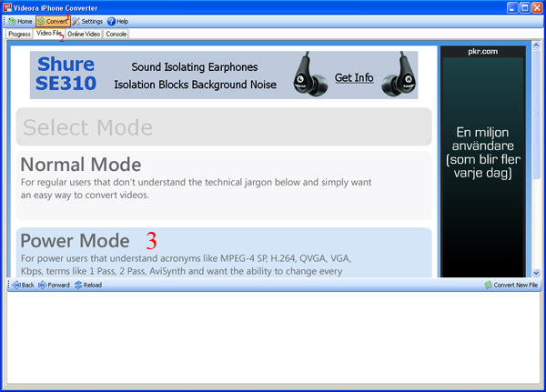Screen dimensions: 546x392
Task: Start Convert New File from the bottom bar
Action: (511, 285)
